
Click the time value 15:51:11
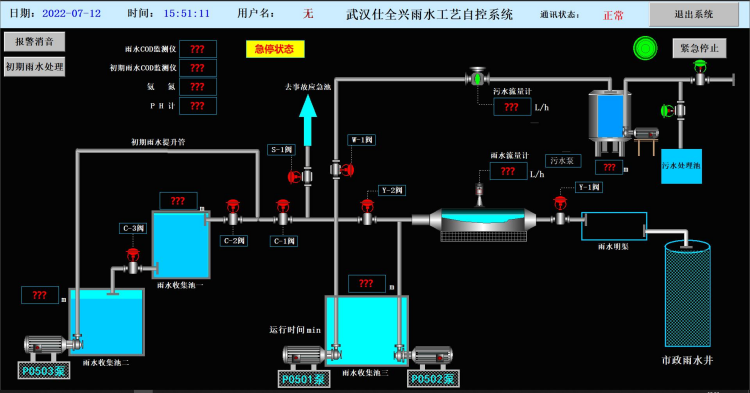point(187,14)
